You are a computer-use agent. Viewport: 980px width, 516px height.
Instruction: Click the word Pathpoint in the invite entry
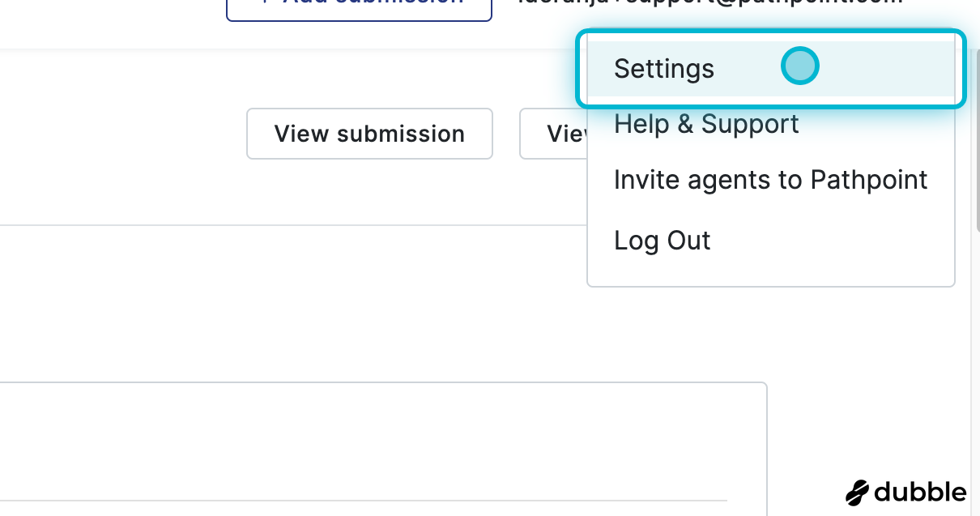point(869,180)
